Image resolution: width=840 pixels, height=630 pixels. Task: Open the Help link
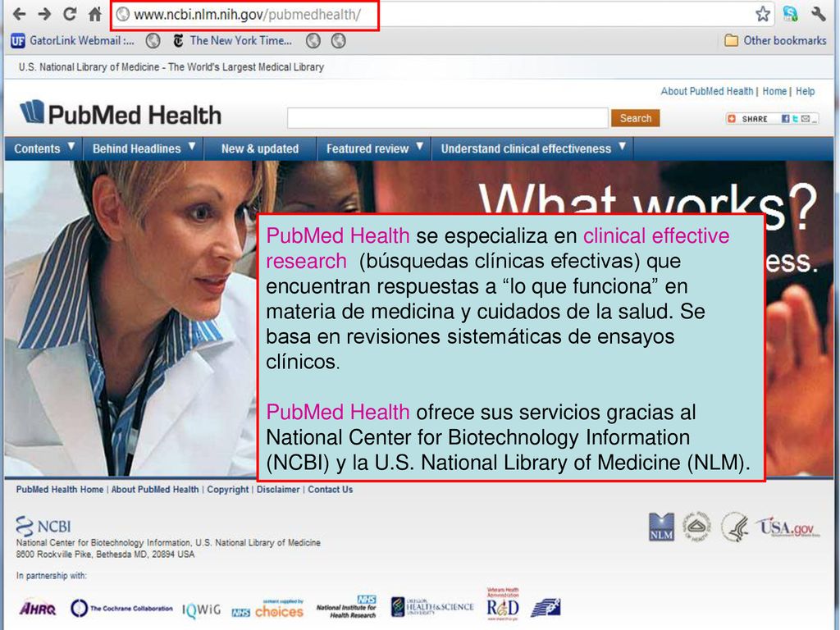pos(805,91)
